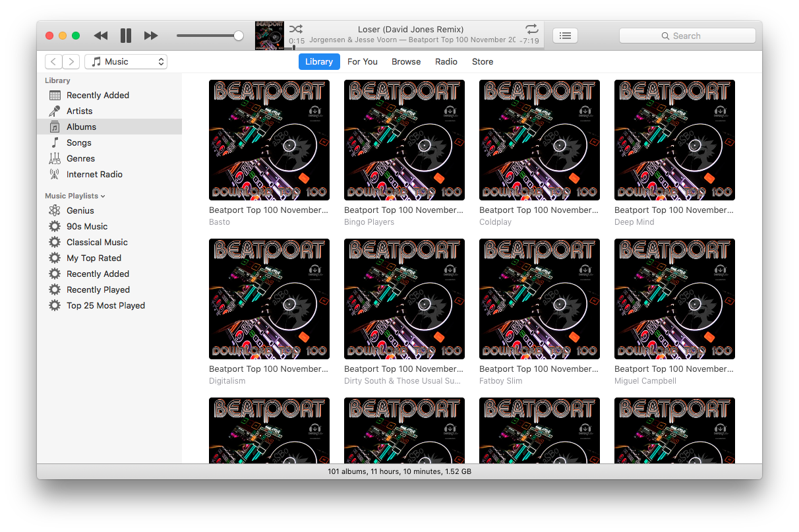
Task: Open the Fatboy Slim album cover
Action: 539,299
